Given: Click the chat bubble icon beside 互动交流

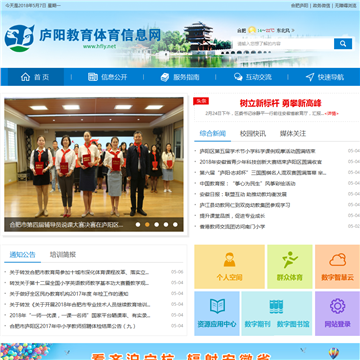Looking at the screenshot, I should tap(238, 77).
